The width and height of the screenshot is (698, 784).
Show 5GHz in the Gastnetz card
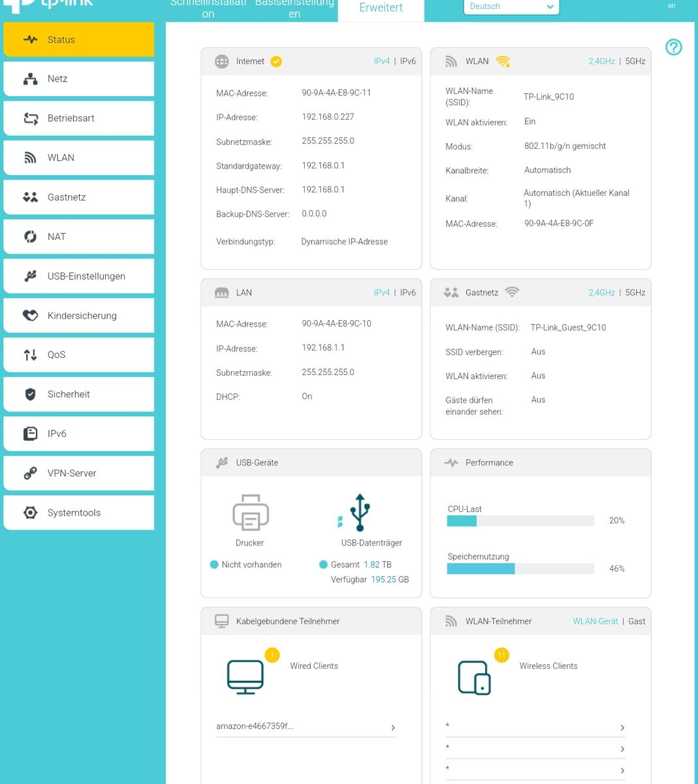pyautogui.click(x=635, y=293)
